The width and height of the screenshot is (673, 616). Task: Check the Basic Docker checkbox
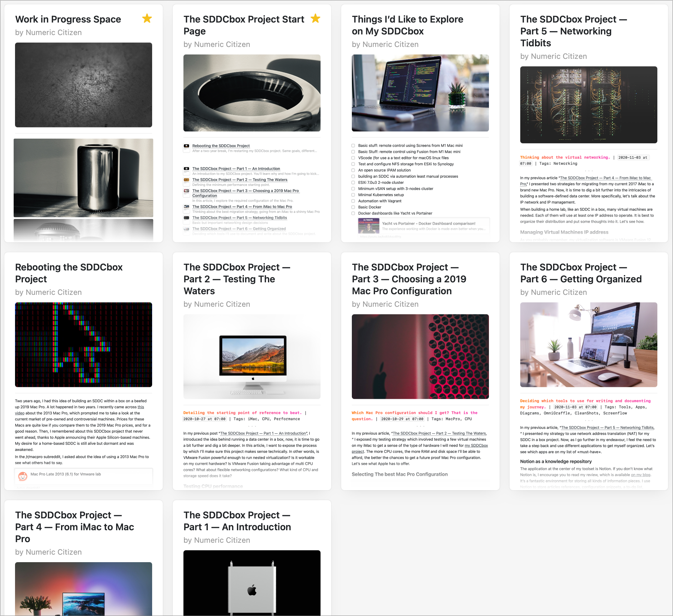[353, 207]
